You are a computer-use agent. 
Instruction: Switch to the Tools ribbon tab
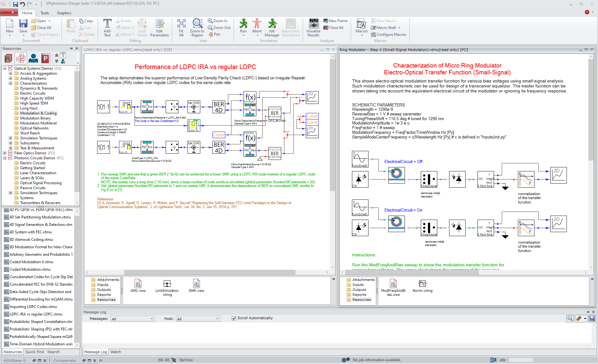(x=45, y=13)
